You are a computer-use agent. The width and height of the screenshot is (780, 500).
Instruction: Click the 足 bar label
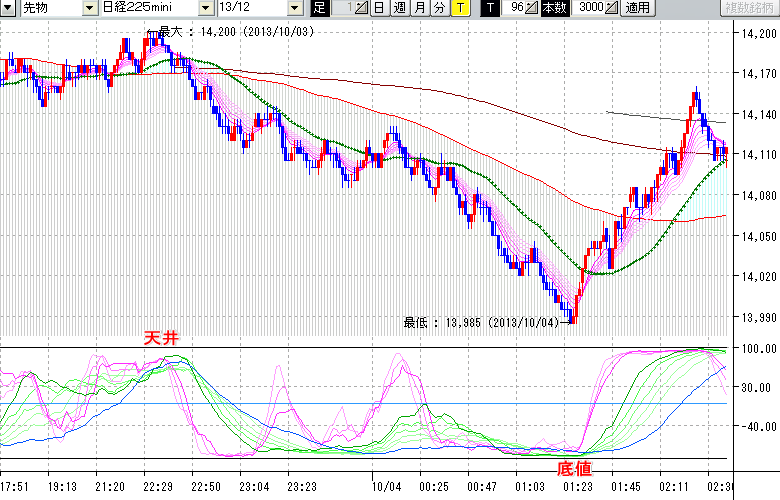coord(319,8)
